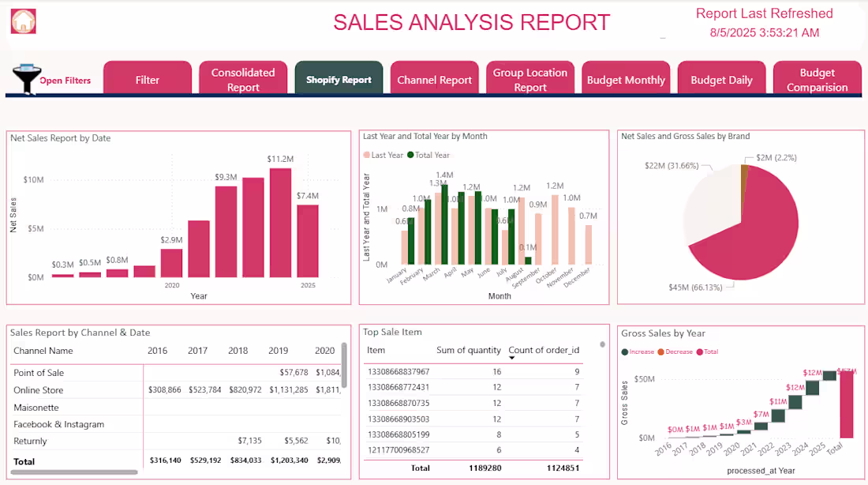The height and width of the screenshot is (485, 868).
Task: Click the Top Sale Item scrollbar handle
Action: [602, 344]
